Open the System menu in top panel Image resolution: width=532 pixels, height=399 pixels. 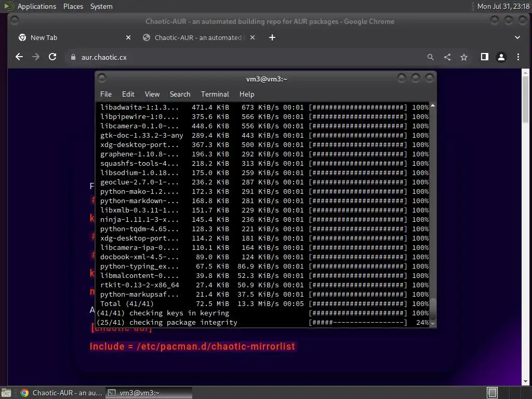101,6
